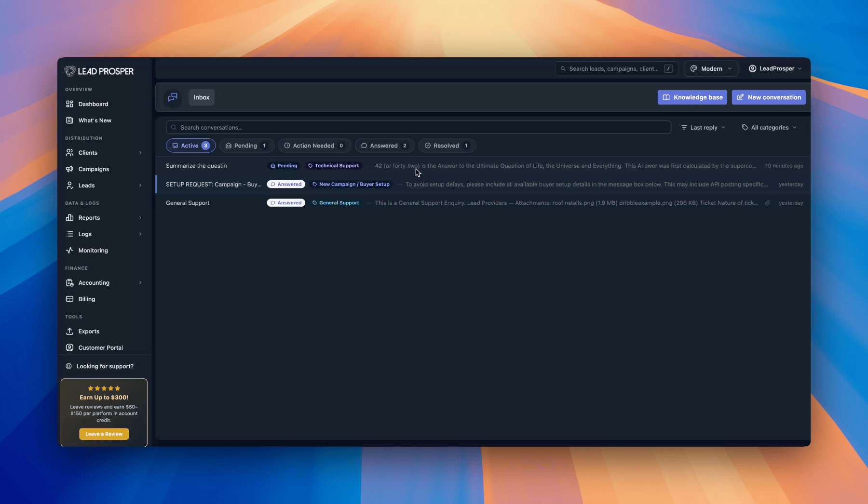Click the Reports chart icon
The width and height of the screenshot is (868, 504).
click(69, 218)
